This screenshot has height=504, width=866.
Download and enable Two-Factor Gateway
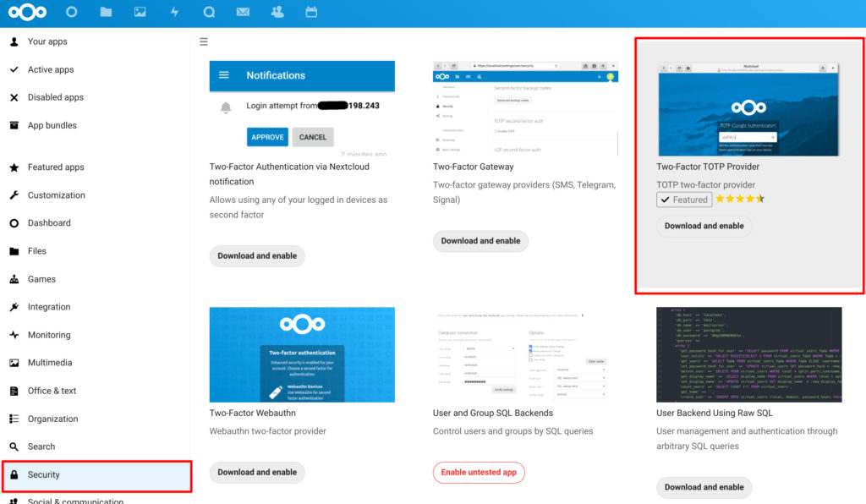tap(480, 241)
